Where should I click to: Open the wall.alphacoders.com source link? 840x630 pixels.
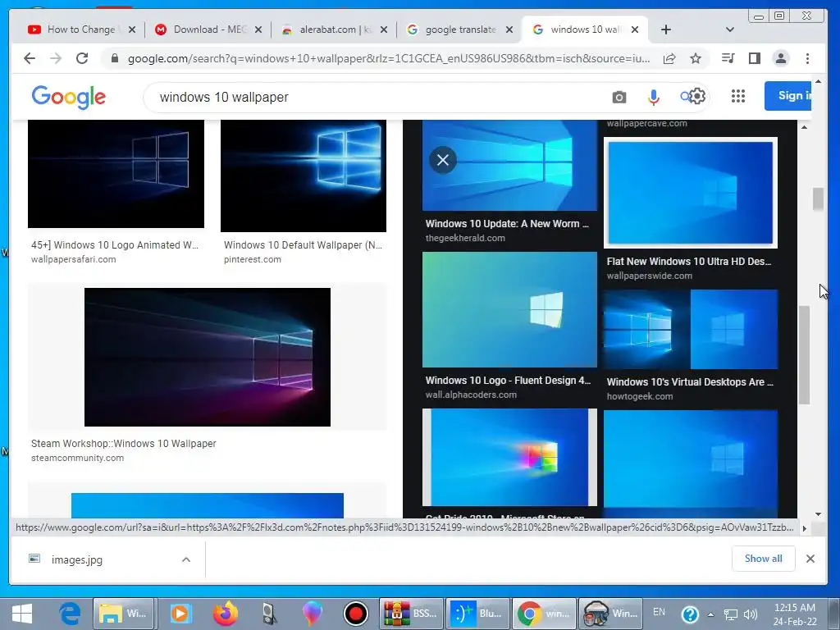[471, 395]
